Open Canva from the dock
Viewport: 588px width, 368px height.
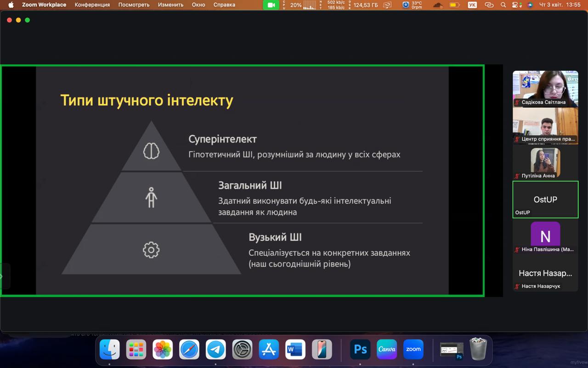click(387, 350)
